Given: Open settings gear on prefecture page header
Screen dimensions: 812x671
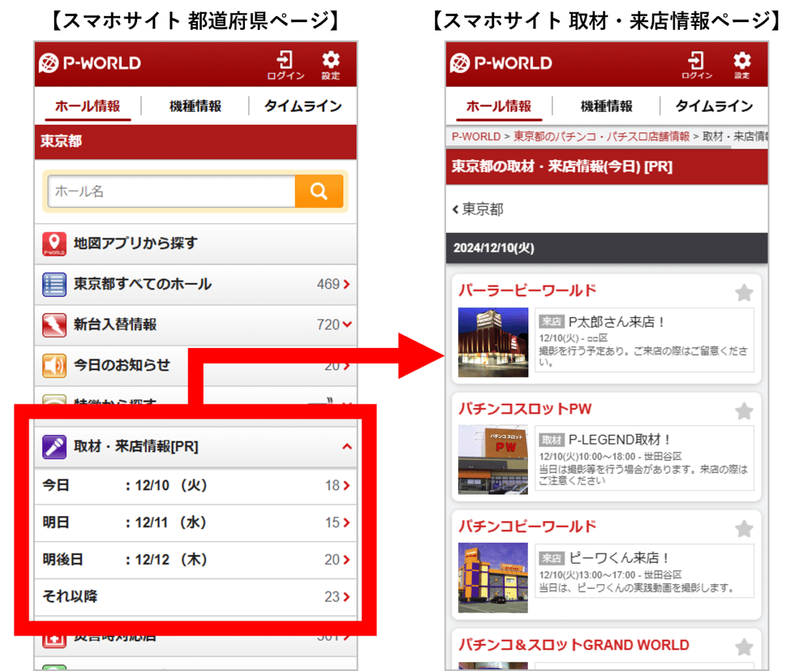Looking at the screenshot, I should (331, 65).
